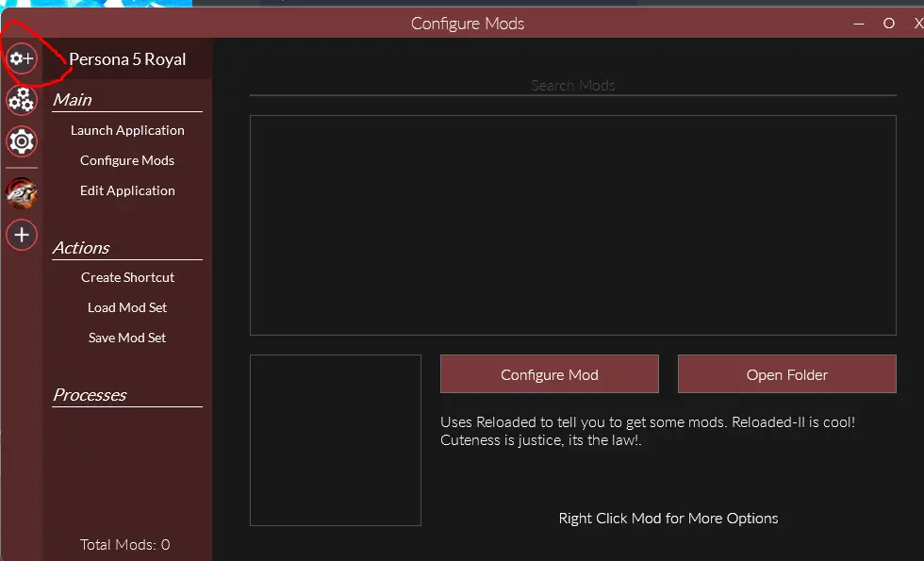Click the empty mod preview image box
The image size is (924, 561).
click(x=336, y=440)
